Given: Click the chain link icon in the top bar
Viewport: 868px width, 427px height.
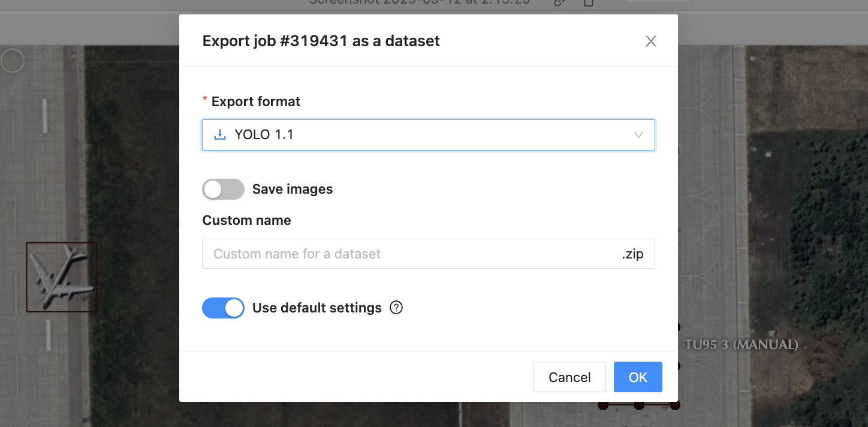Looking at the screenshot, I should [559, 2].
